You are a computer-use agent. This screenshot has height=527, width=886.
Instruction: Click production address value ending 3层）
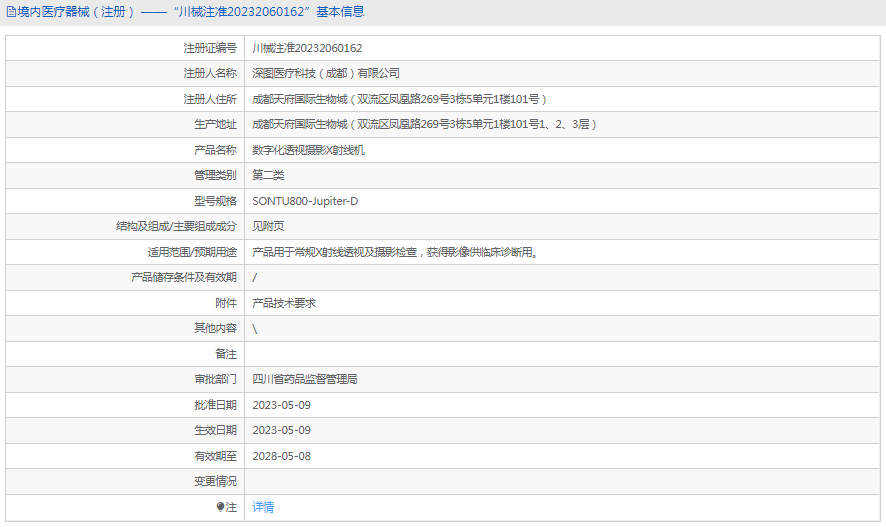[x=424, y=124]
